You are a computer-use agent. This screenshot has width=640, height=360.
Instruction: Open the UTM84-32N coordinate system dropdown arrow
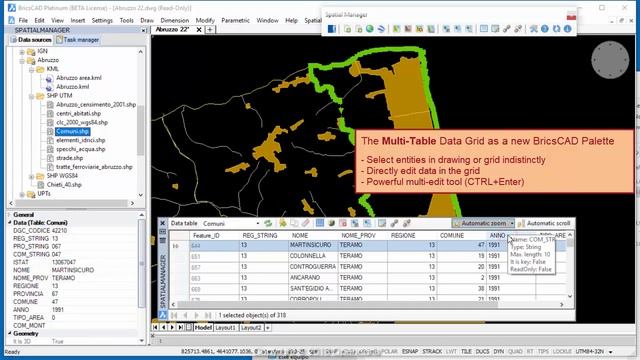point(611,352)
